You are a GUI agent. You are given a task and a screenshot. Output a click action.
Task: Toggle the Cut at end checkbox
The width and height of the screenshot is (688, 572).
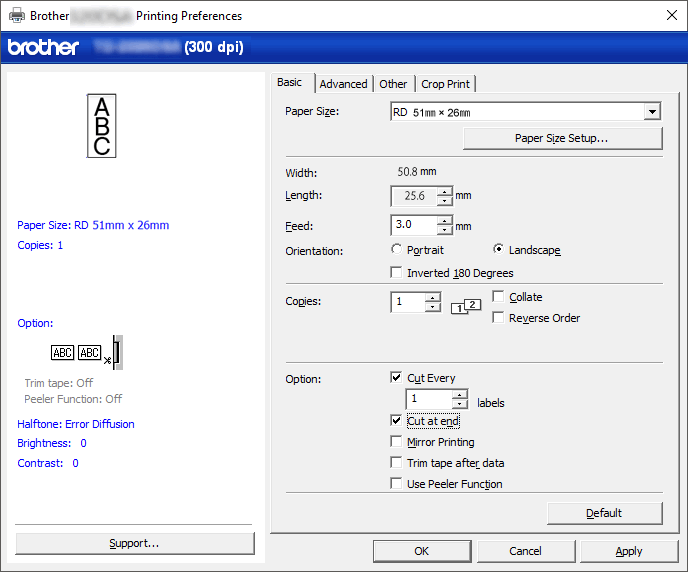[x=397, y=421]
